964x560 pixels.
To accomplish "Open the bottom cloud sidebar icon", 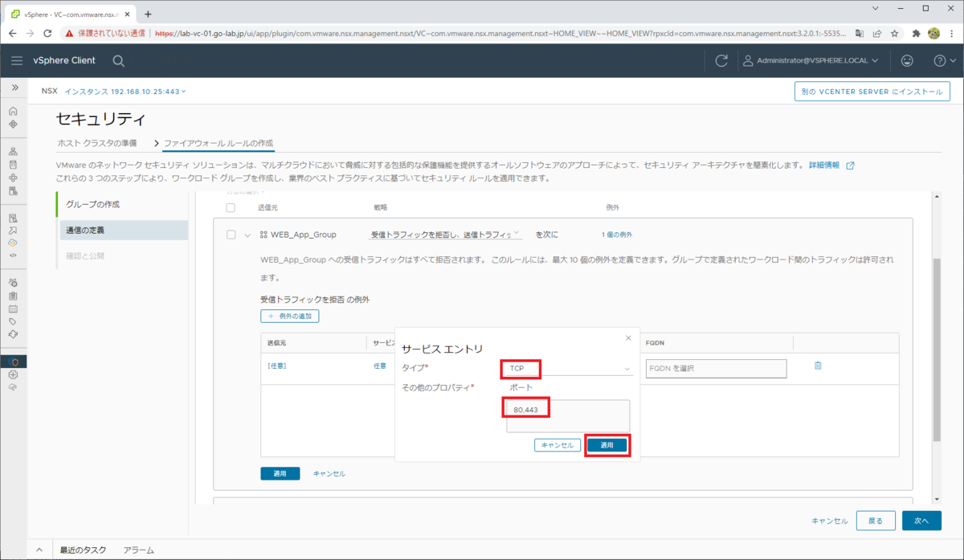I will (x=13, y=387).
